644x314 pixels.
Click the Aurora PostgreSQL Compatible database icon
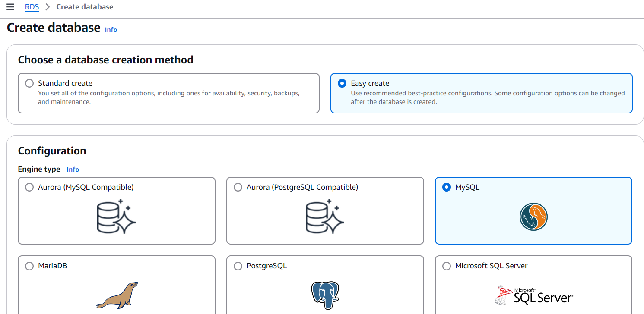[x=325, y=216]
